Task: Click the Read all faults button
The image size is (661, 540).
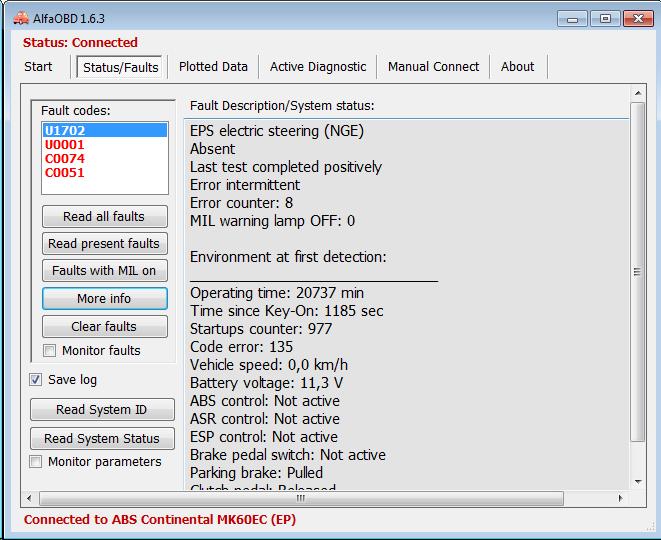Action: (x=105, y=217)
